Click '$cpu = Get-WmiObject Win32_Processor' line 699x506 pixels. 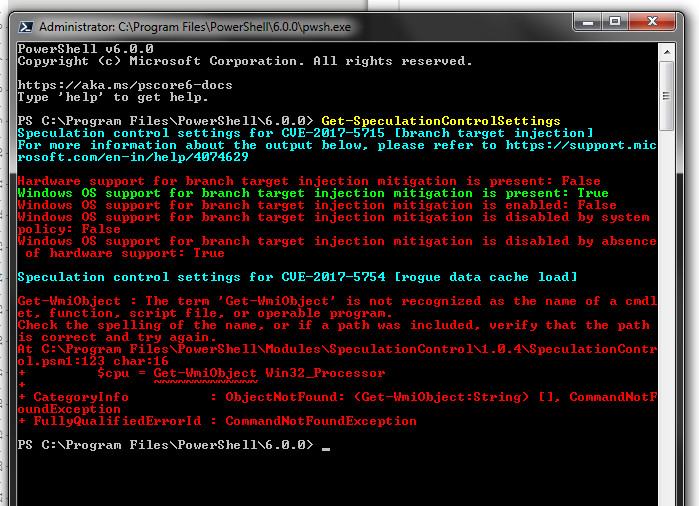(241, 373)
